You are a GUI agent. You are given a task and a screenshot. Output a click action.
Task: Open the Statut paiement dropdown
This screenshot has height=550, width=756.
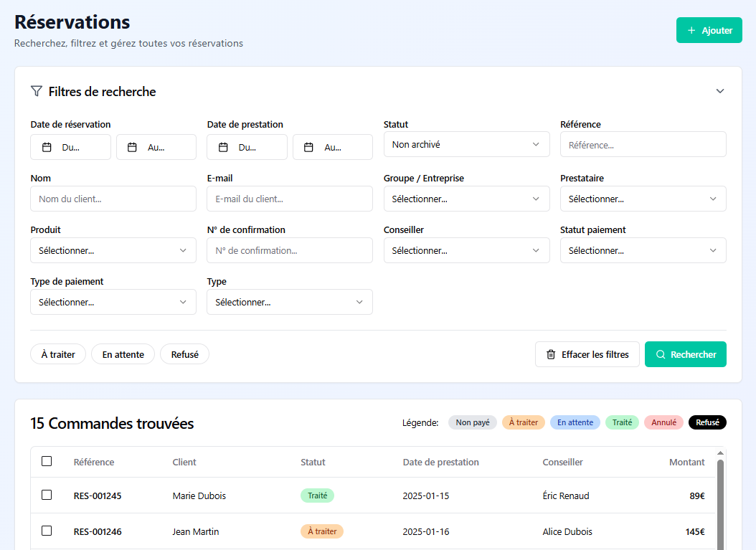pos(643,250)
